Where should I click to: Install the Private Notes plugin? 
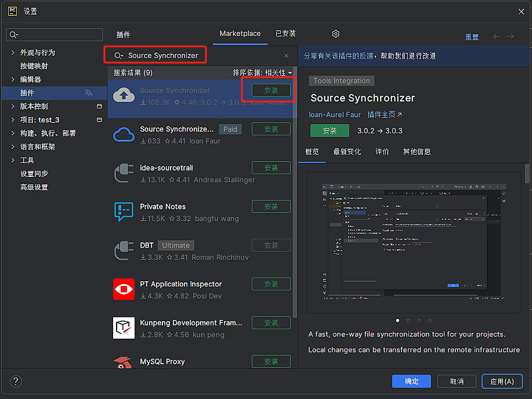pos(271,206)
